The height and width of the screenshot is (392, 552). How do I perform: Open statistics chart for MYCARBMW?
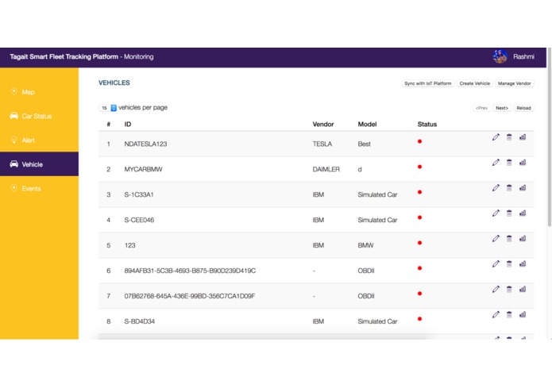(523, 163)
